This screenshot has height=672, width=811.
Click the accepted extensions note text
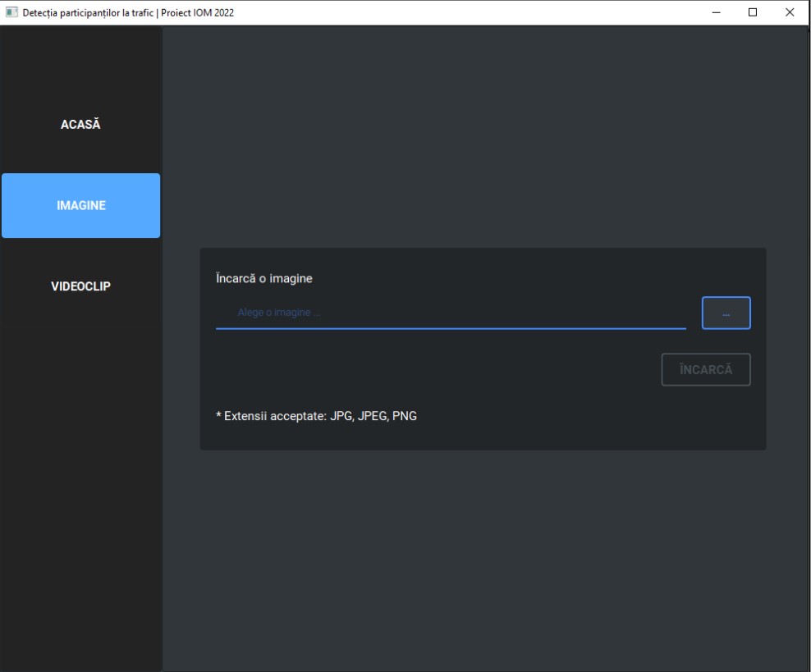pos(316,416)
